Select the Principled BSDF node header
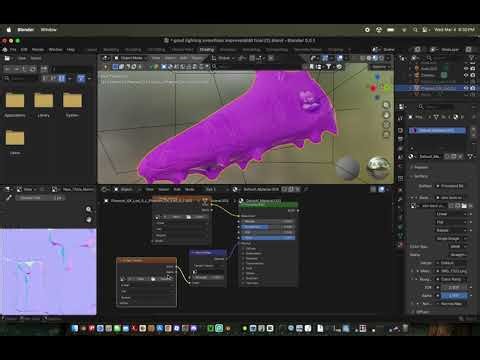Screen dimensions: 480x360 coord(269,205)
